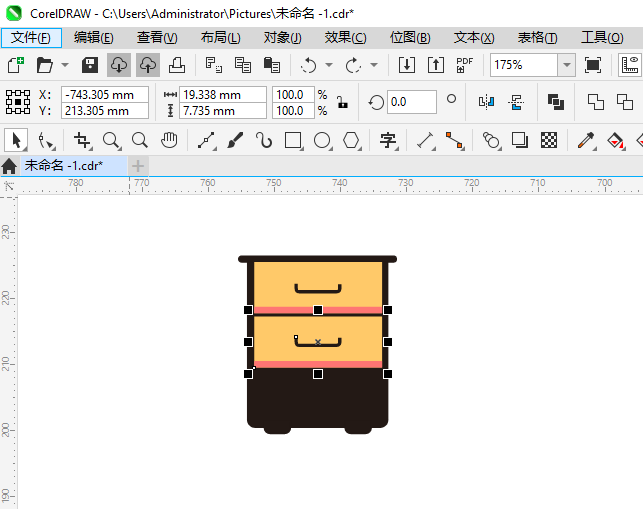The width and height of the screenshot is (643, 509).
Task: Click the Paste icon in the toolbar
Action: [271, 65]
